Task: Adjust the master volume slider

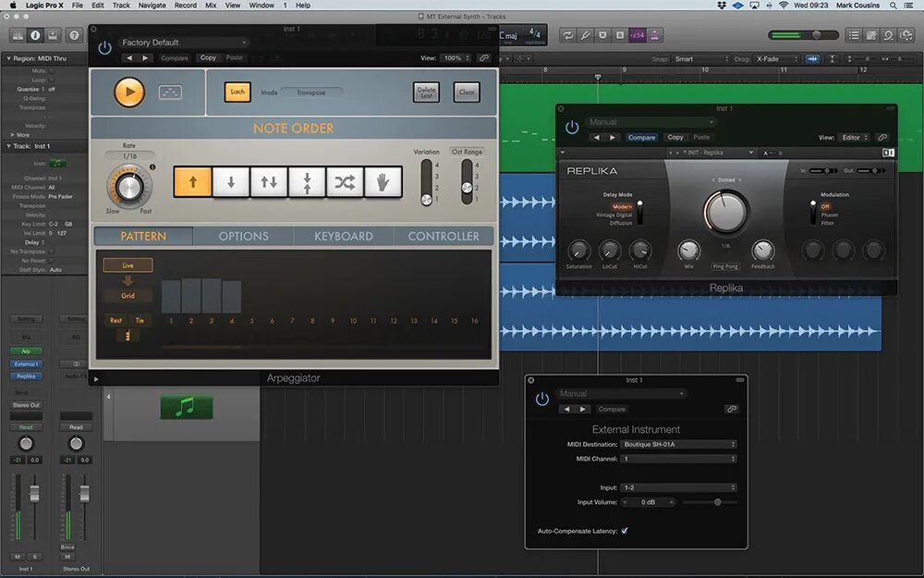Action: tap(803, 35)
